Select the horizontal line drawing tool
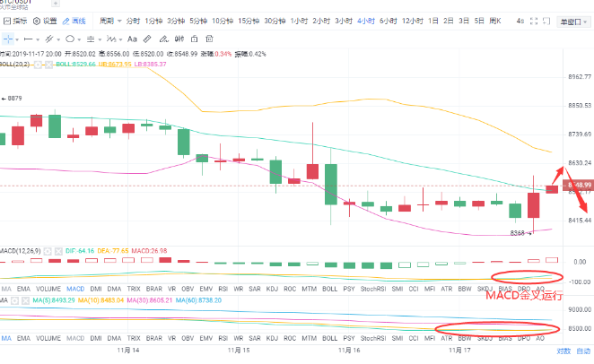 (28, 39)
